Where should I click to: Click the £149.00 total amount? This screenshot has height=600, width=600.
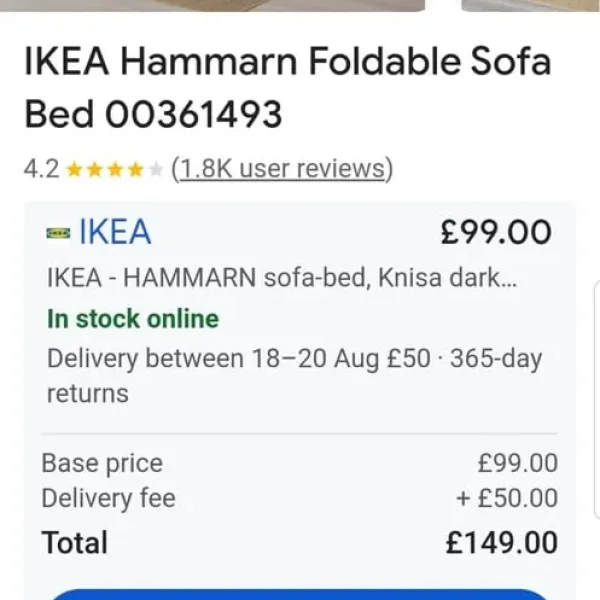(x=502, y=542)
